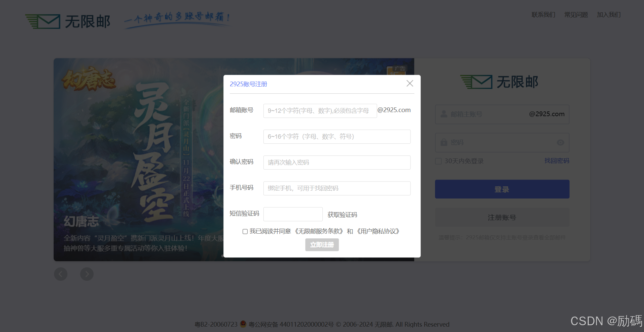Click the login mailbox account field
This screenshot has height=332, width=644.
502,114
